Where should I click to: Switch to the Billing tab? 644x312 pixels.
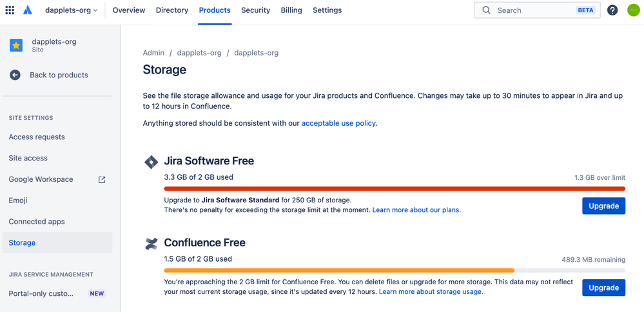coord(291,10)
